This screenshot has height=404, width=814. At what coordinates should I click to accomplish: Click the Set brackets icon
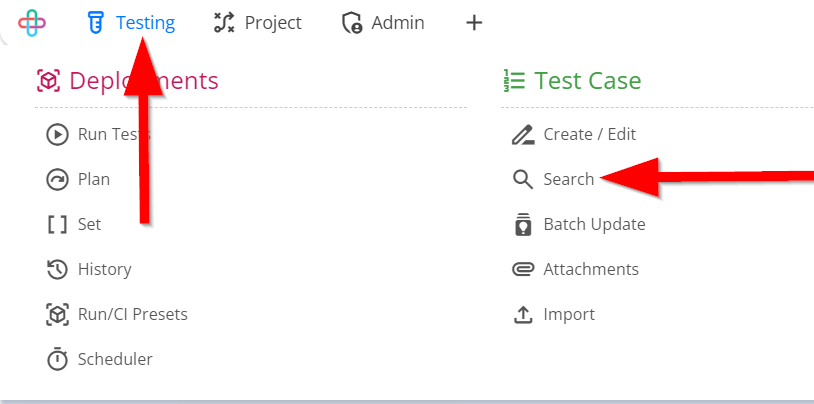(57, 224)
